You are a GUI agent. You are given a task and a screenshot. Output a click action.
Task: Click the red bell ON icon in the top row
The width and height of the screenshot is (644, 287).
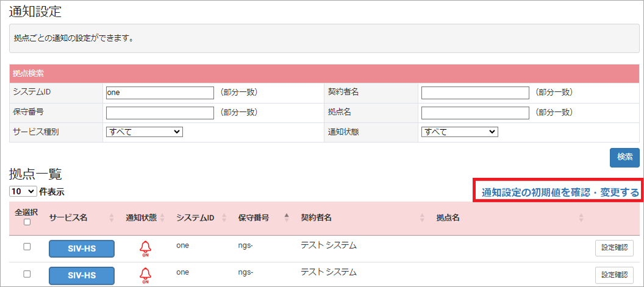(x=145, y=249)
